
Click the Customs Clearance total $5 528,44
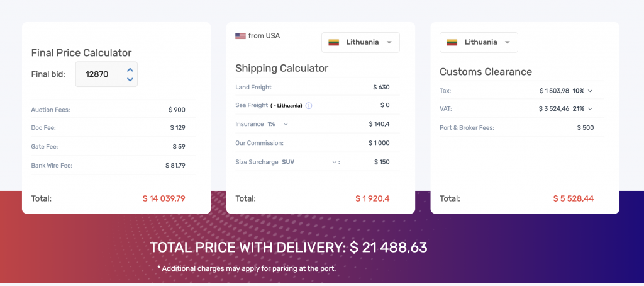573,198
